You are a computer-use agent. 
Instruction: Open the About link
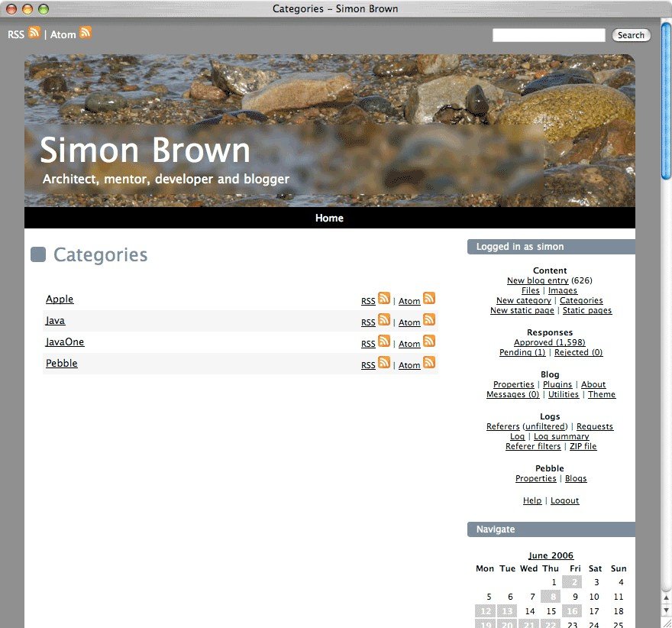[x=593, y=384]
